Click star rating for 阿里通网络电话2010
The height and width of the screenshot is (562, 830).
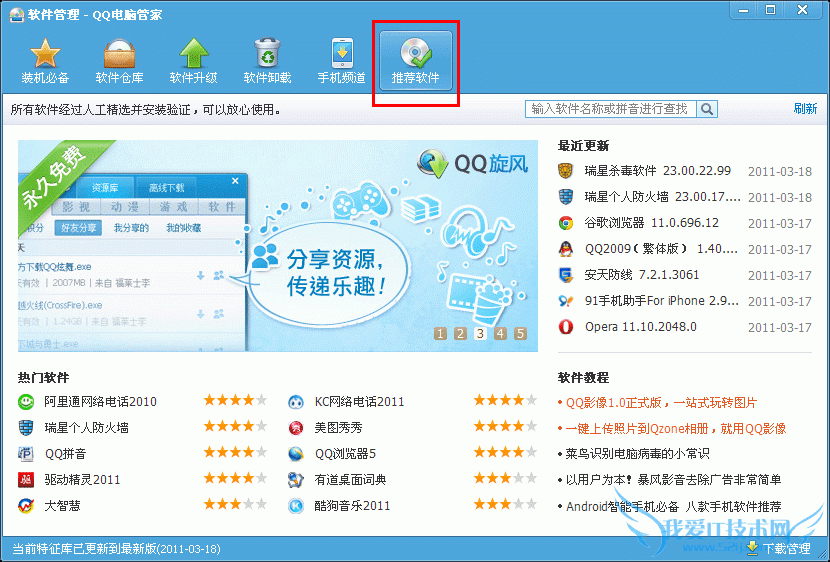236,400
